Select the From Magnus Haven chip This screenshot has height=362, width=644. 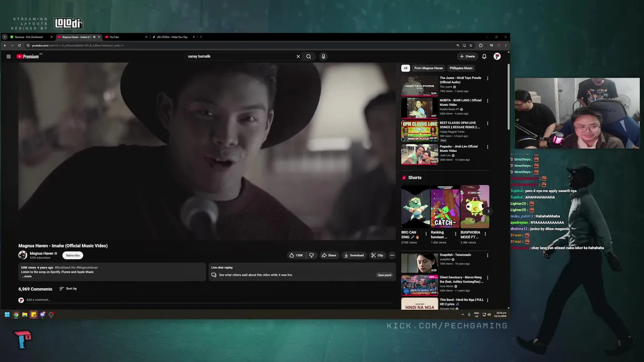[429, 68]
